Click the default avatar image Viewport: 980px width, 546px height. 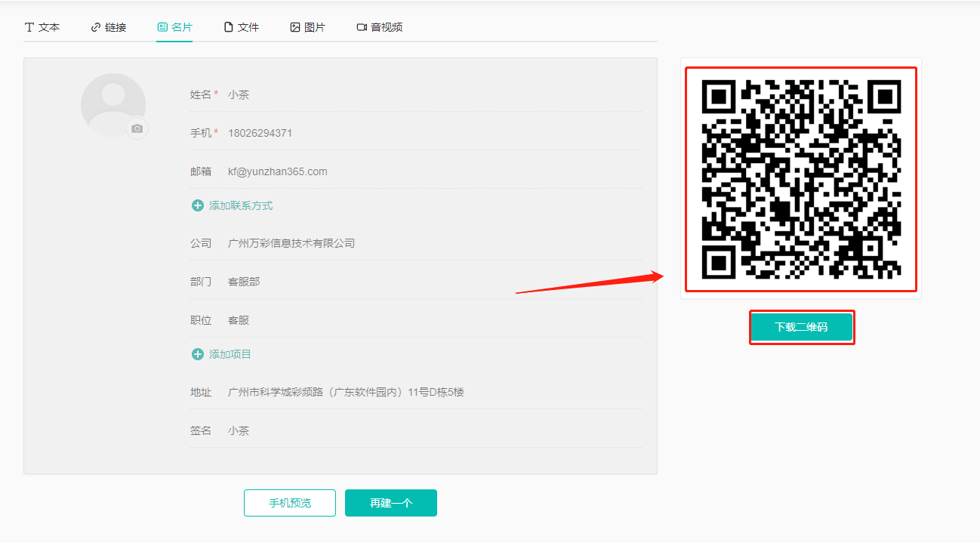pos(113,105)
